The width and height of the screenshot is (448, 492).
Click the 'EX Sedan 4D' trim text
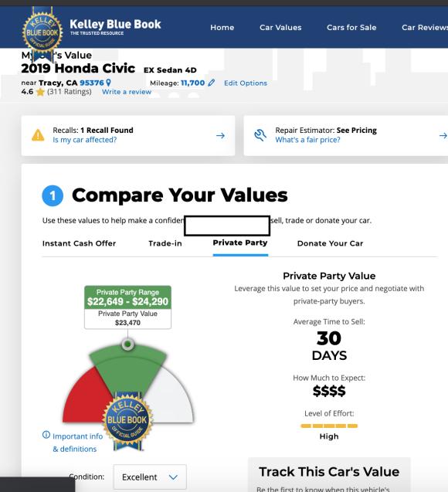coord(170,70)
